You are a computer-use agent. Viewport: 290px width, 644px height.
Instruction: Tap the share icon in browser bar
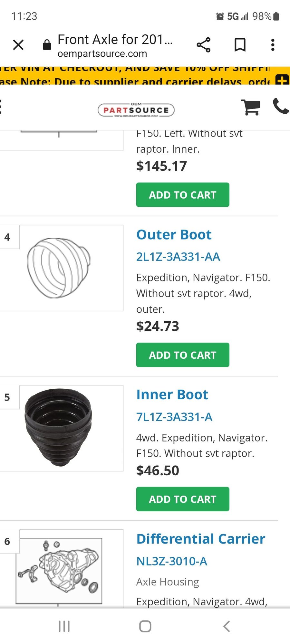coord(203,45)
